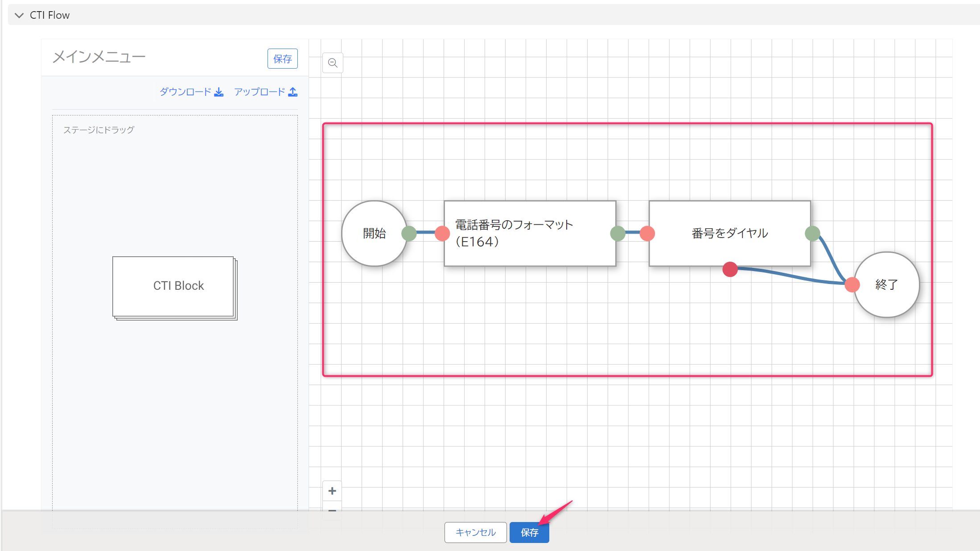Select the CTI Block palette item
The width and height of the screenshot is (980, 551).
(x=175, y=288)
